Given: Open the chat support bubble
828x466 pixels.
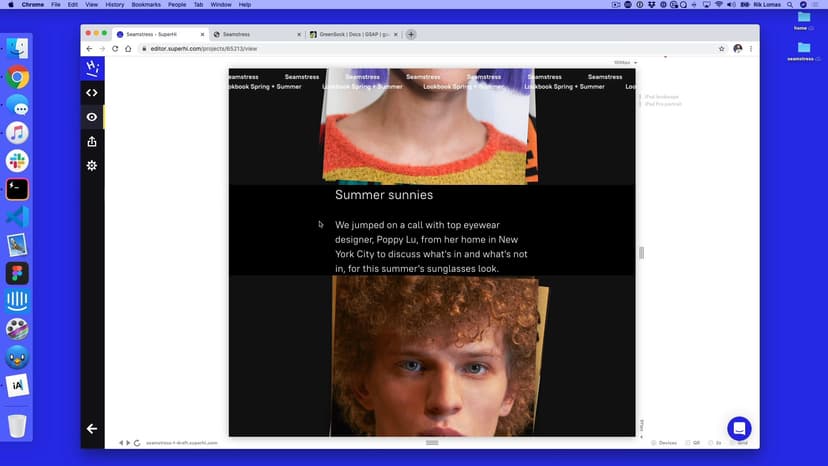Looking at the screenshot, I should point(739,428).
